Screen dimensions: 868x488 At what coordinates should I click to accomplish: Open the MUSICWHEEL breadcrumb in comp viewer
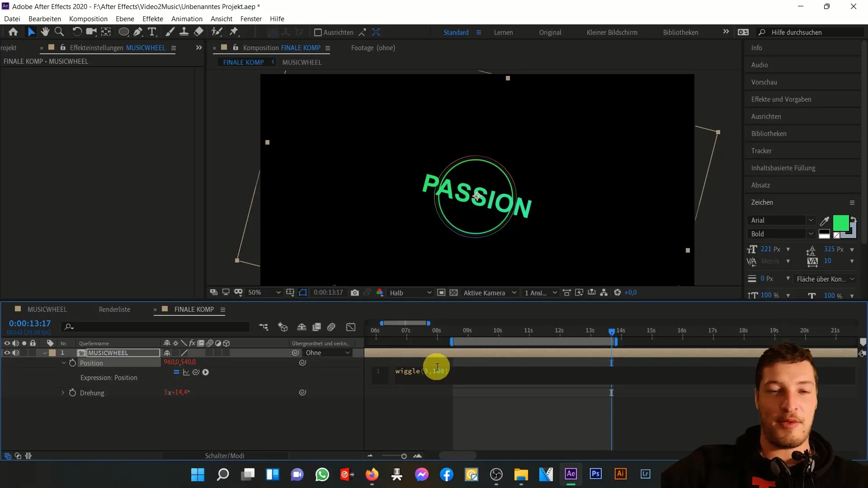click(302, 62)
